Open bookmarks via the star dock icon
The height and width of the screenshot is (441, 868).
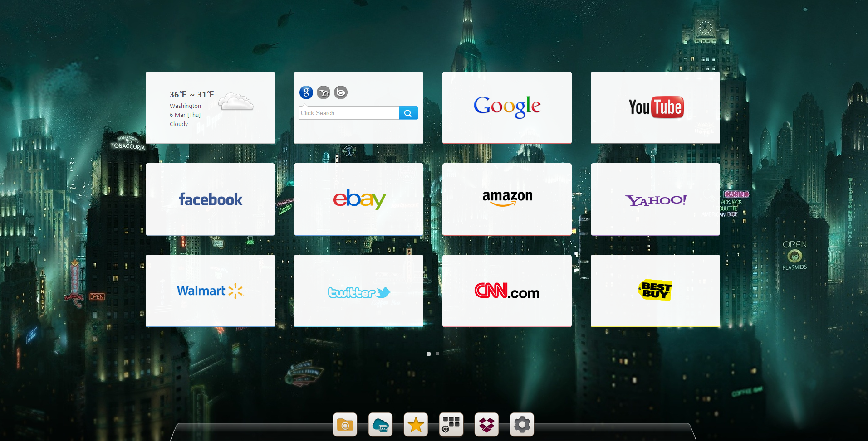[x=416, y=425]
